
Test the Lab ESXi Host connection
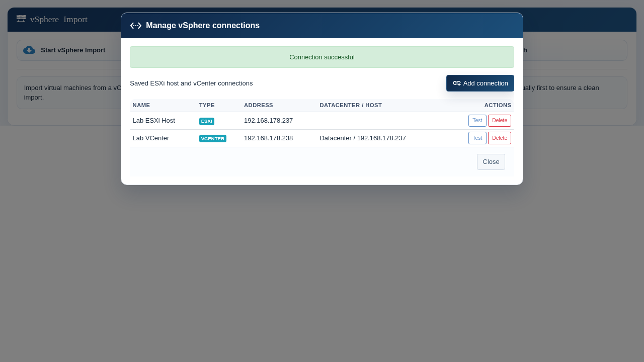coord(477,121)
